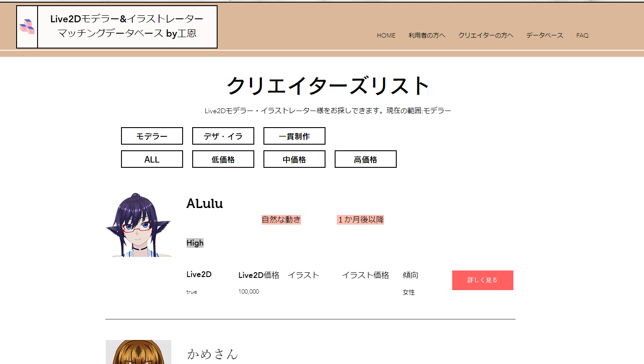Open the FAQ page
This screenshot has width=644, height=364.
(582, 35)
